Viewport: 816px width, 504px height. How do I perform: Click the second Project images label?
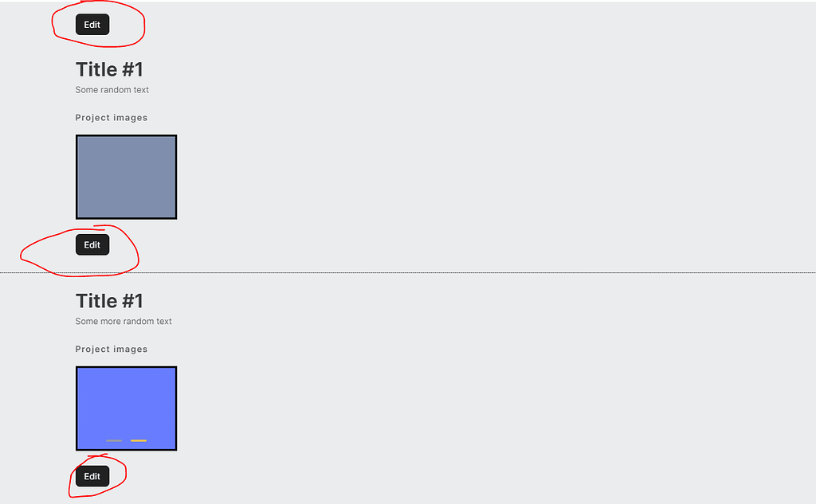tap(112, 349)
